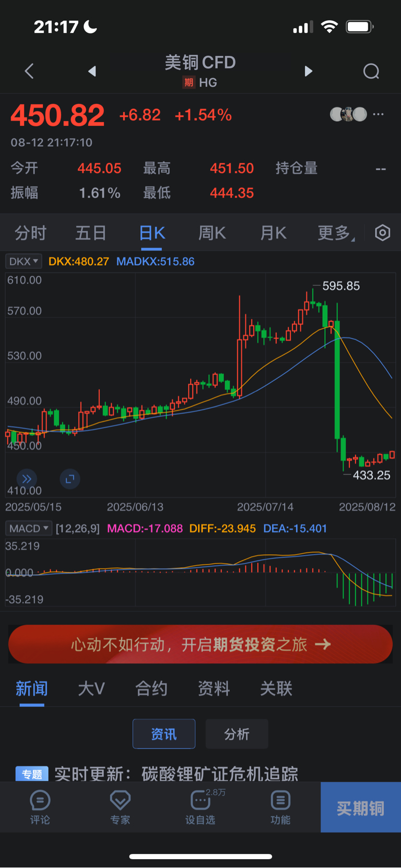Tap the Wi-Fi icon in status bar
Viewport: 401px width, 868px height.
329,27
